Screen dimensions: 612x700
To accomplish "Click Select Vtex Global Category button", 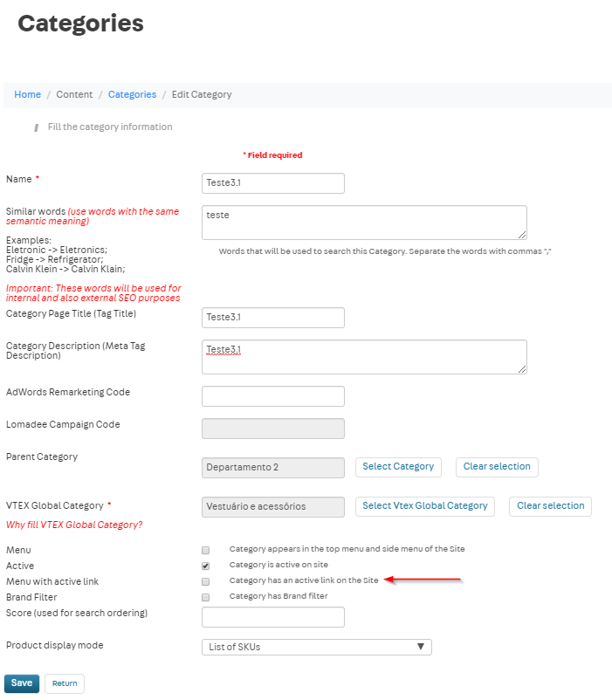I will coord(425,506).
